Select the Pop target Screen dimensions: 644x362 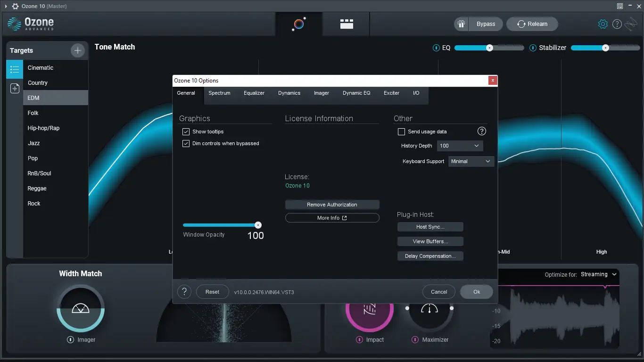click(56, 158)
